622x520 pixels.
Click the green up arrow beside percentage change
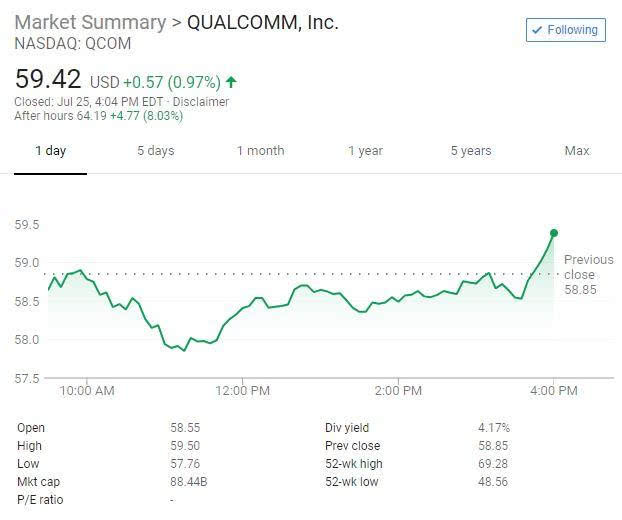(231, 82)
